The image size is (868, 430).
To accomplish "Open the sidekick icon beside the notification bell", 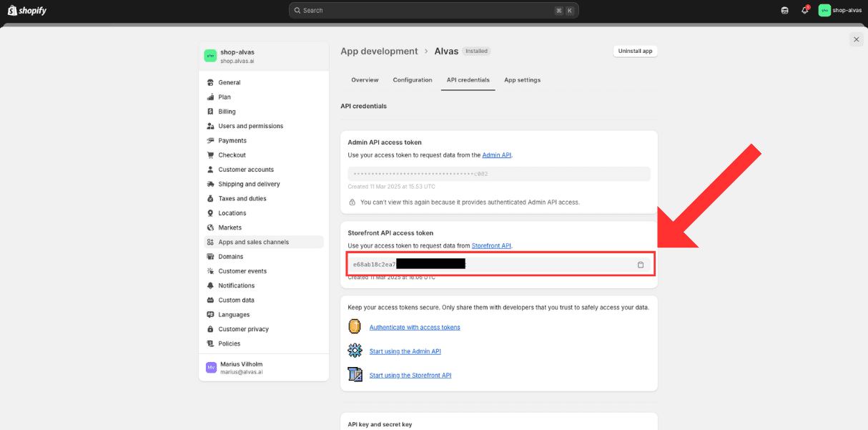I will (x=784, y=10).
